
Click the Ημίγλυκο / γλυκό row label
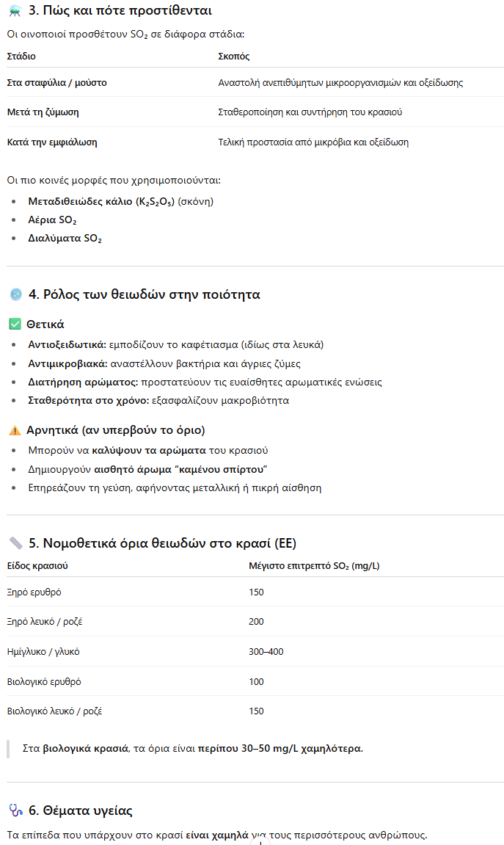pyautogui.click(x=43, y=652)
